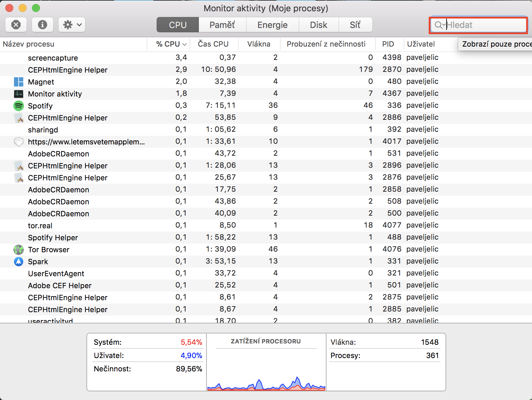Click the CEPHtmlEngine Helper icon for PID 2876
The image size is (532, 400).
pos(19,178)
